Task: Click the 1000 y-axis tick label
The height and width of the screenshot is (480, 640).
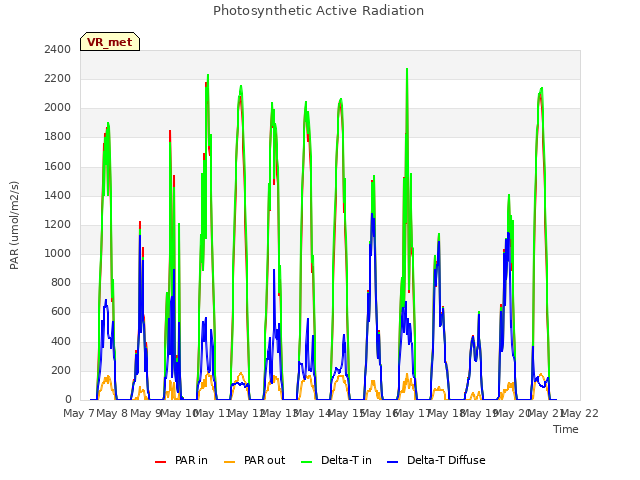Action: click(x=58, y=253)
